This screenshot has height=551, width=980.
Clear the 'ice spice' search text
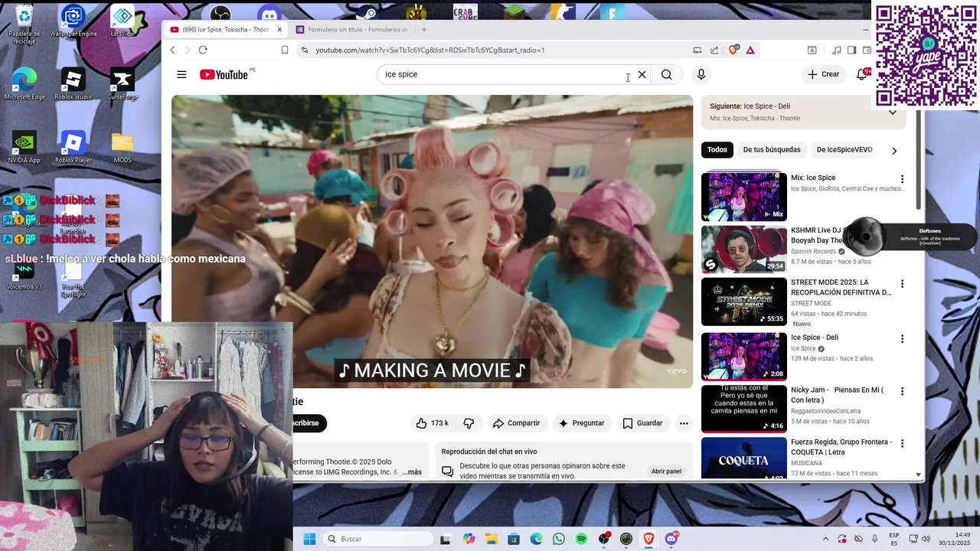642,74
